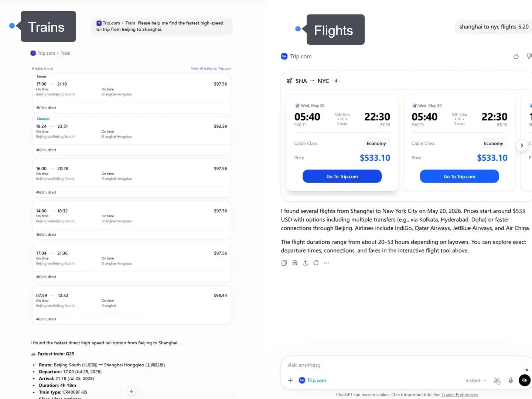Jump to bottom with the down arrow button
This screenshot has height=399, width=532.
click(x=132, y=391)
